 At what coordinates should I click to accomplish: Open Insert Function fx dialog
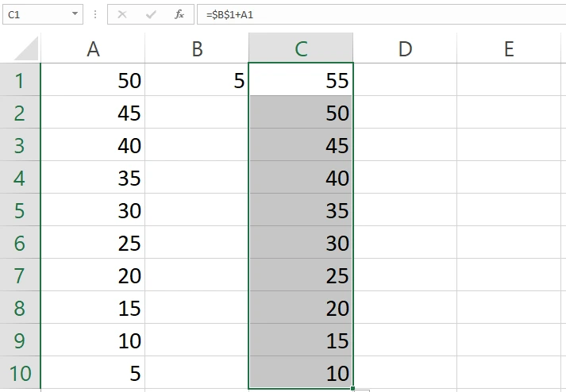(179, 14)
